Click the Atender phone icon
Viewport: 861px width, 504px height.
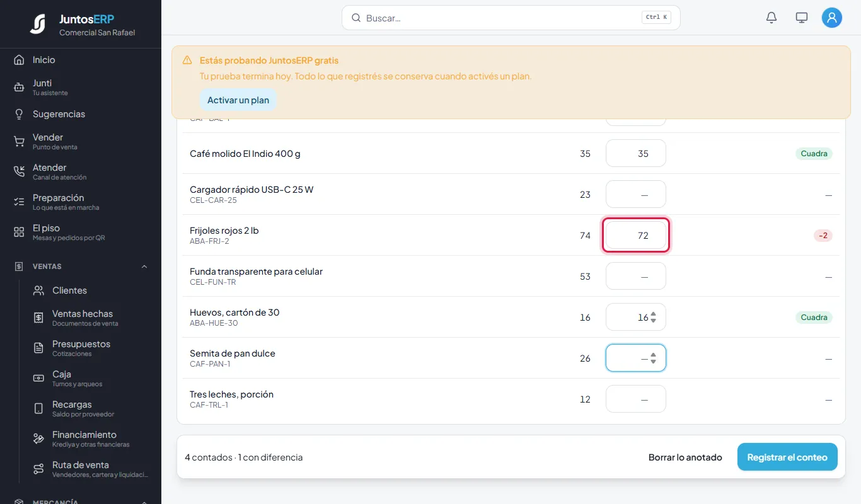pyautogui.click(x=19, y=172)
